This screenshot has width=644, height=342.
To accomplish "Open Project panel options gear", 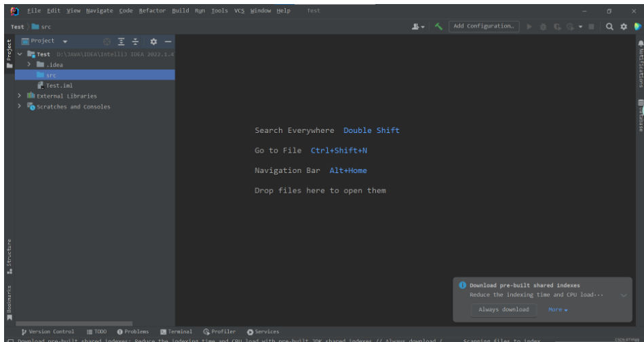I will [153, 41].
